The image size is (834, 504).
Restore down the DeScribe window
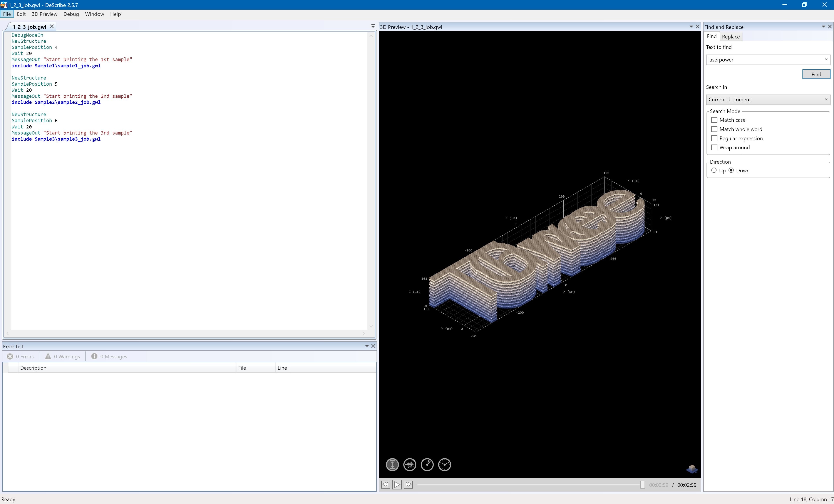805,5
